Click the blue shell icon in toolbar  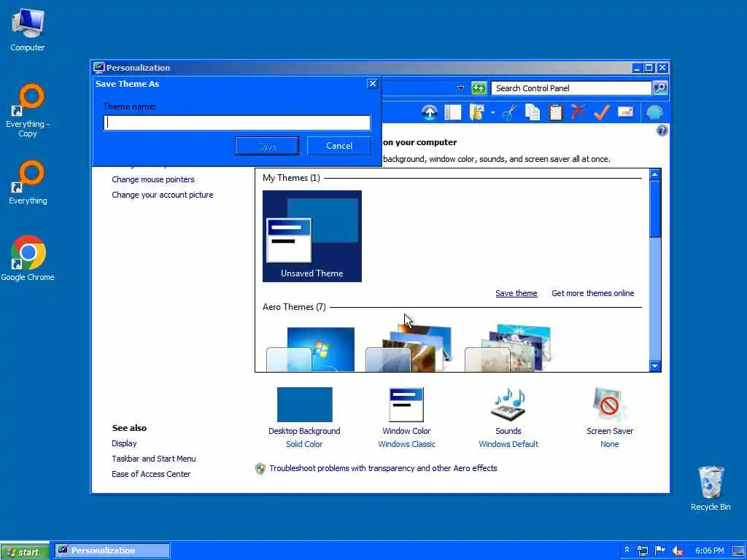click(654, 113)
